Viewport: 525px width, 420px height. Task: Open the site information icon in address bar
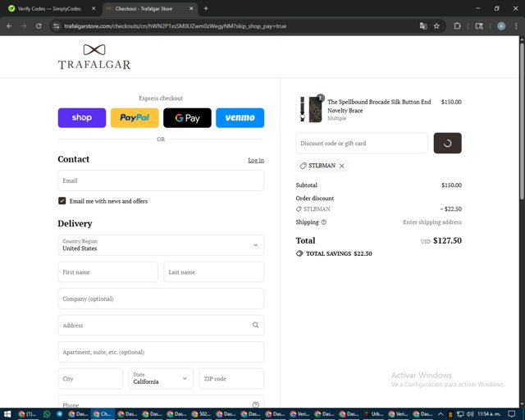pos(57,26)
